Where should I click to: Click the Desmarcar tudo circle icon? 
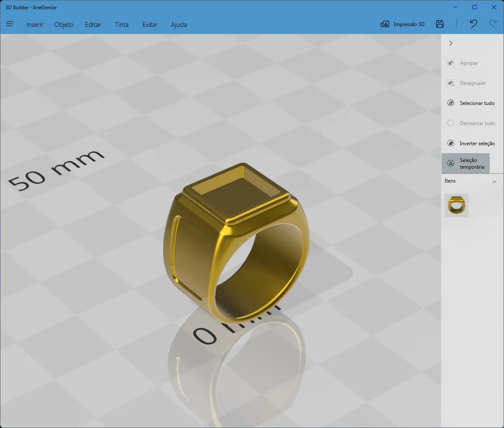[451, 123]
